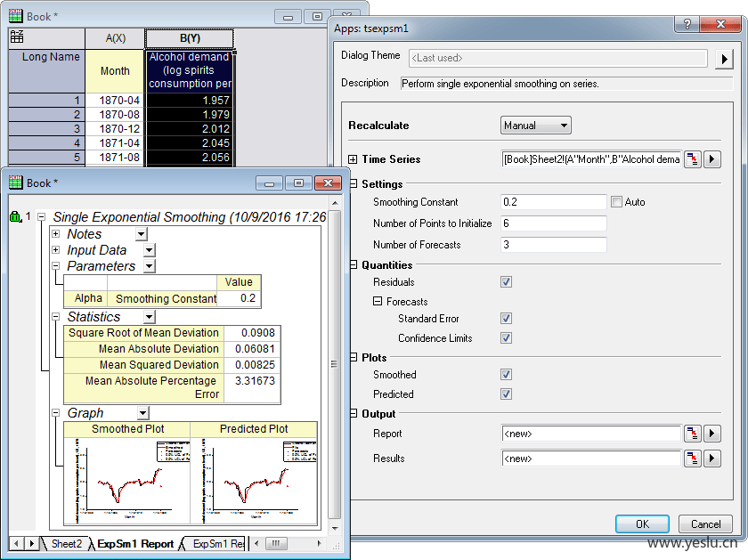Open the Notes dropdown arrow menu

[142, 234]
